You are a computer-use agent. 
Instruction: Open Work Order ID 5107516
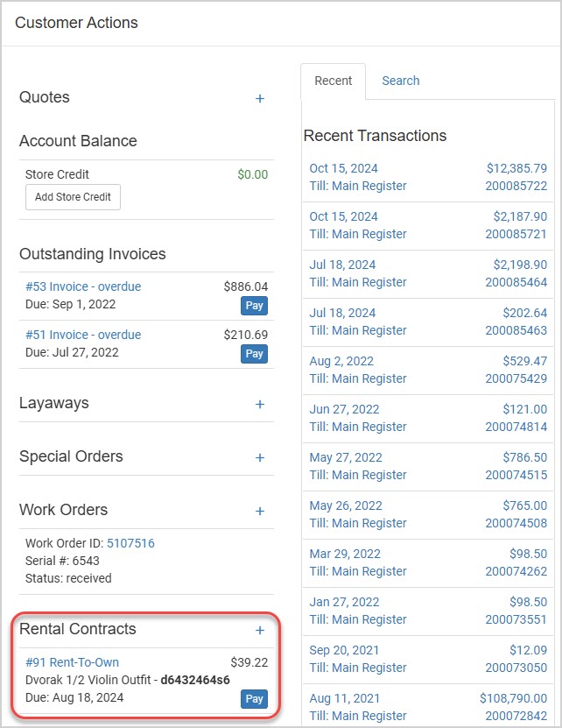(130, 543)
